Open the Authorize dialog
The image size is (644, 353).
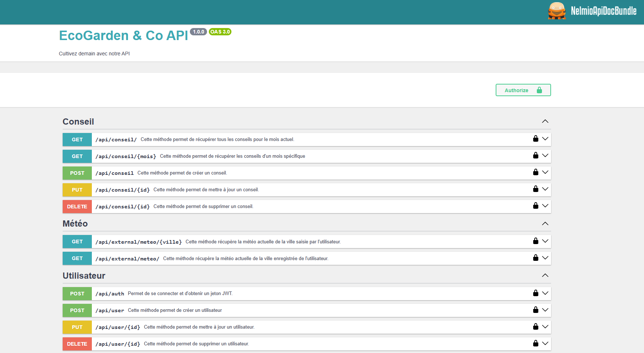523,90
